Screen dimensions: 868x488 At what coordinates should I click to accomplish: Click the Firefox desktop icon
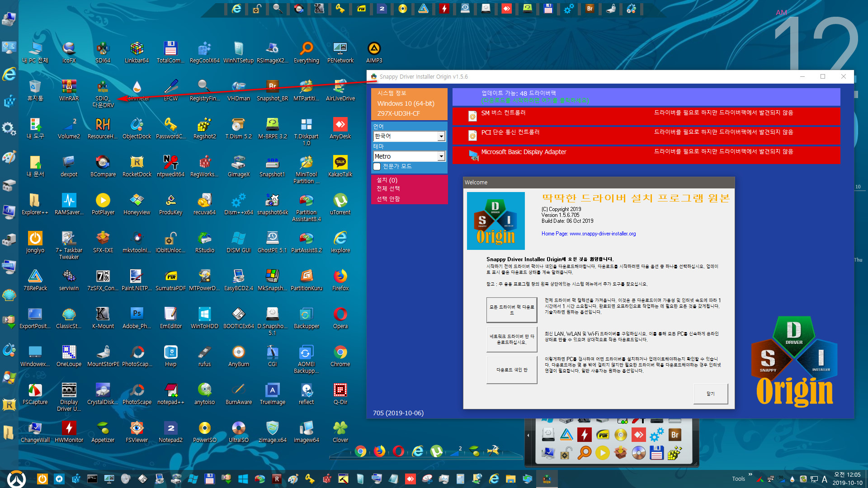340,280
